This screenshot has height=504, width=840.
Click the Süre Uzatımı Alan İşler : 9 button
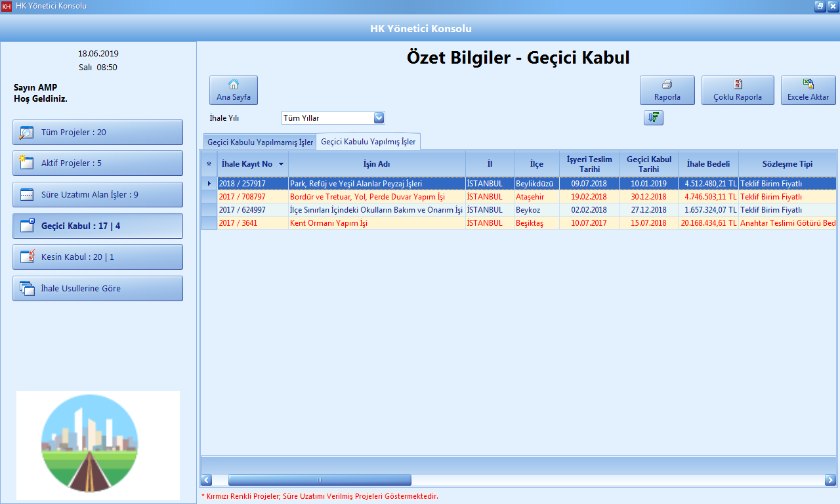pos(97,194)
